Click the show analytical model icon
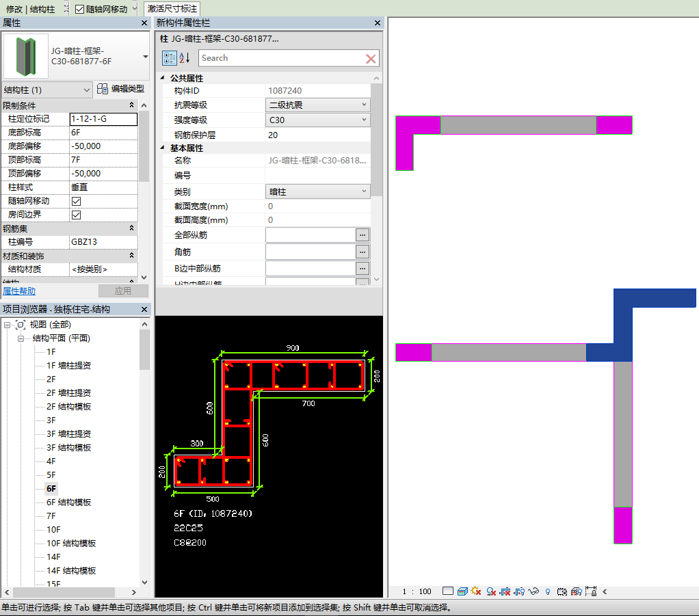Viewport: 699px width, 616px height. [577, 591]
